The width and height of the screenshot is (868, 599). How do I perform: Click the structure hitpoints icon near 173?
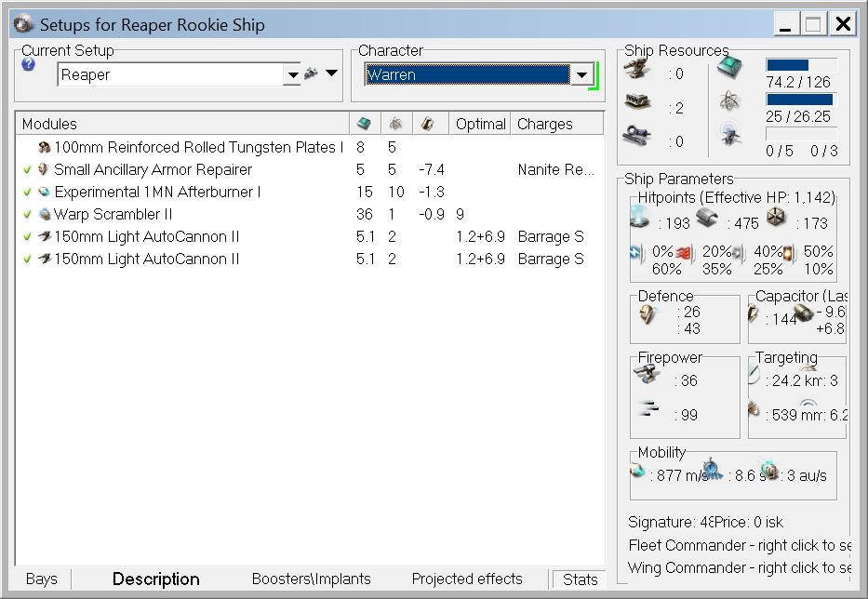776,219
